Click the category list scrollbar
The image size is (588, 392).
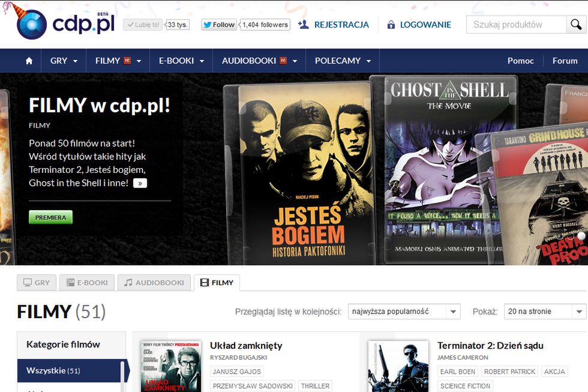pos(122,376)
